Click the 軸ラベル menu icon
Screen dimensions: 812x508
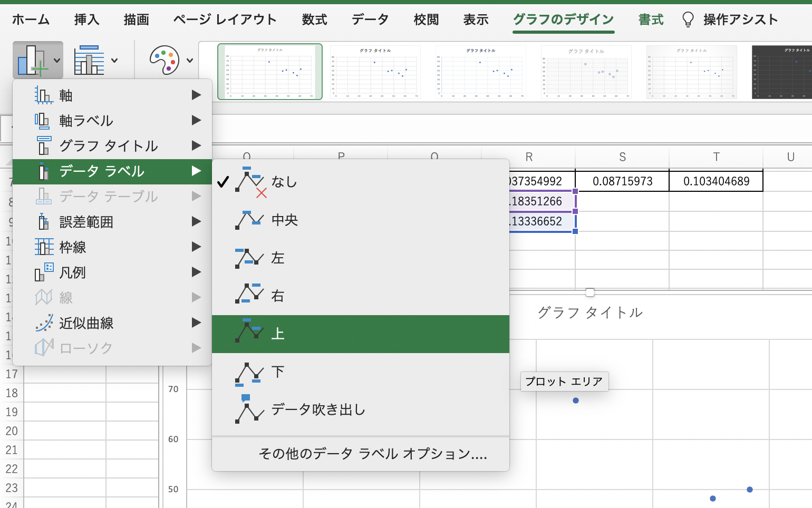42,121
